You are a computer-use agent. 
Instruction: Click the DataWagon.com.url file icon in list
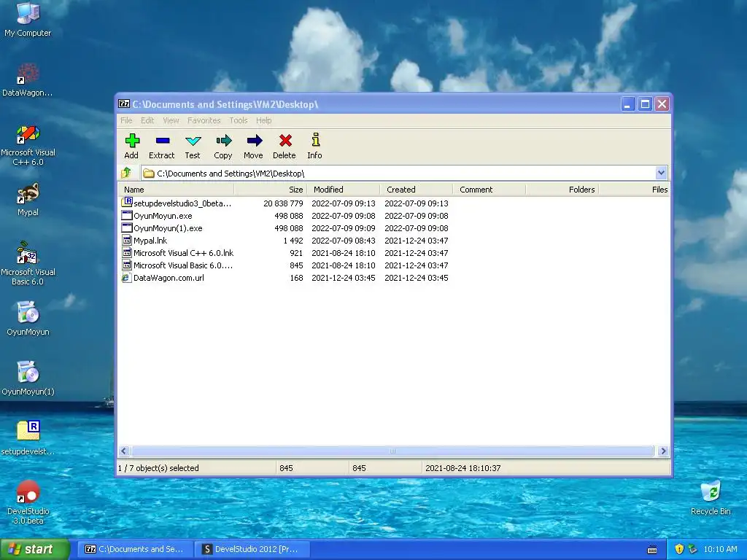point(126,278)
